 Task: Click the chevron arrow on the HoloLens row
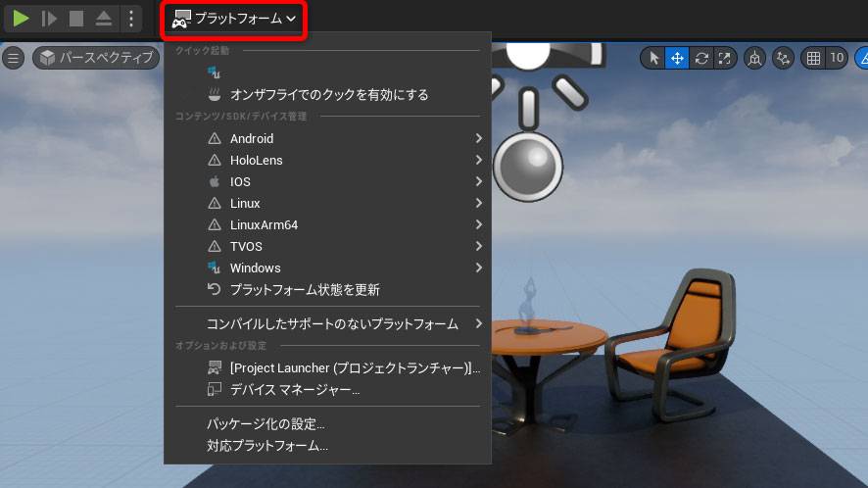[x=479, y=160]
